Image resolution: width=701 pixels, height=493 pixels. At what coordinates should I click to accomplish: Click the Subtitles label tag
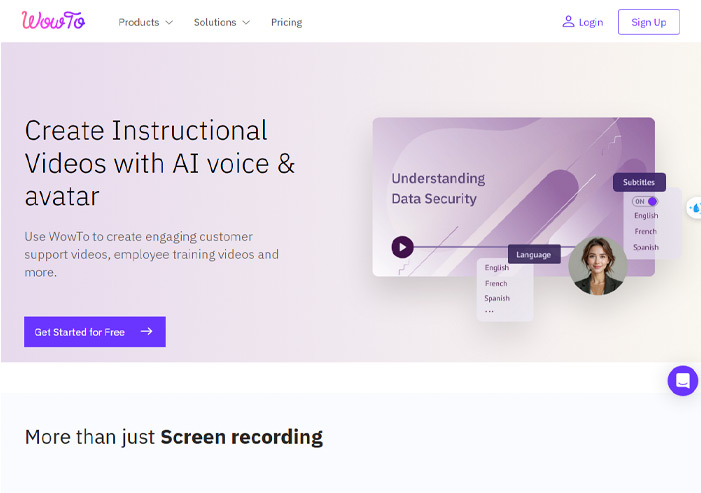pyautogui.click(x=639, y=182)
